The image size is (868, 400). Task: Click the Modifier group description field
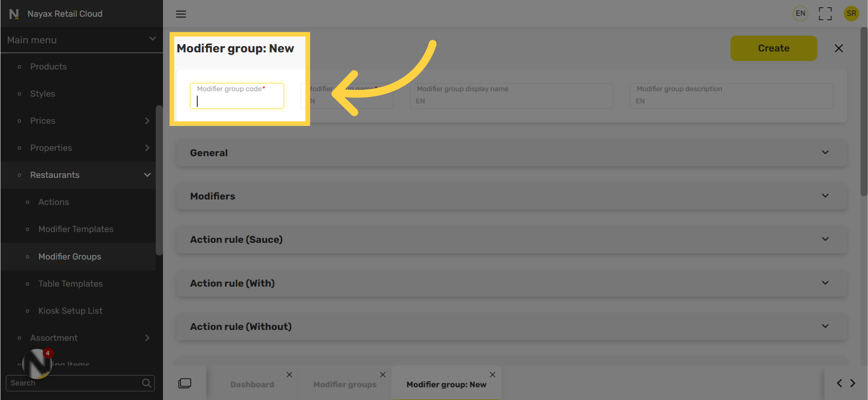(731, 96)
